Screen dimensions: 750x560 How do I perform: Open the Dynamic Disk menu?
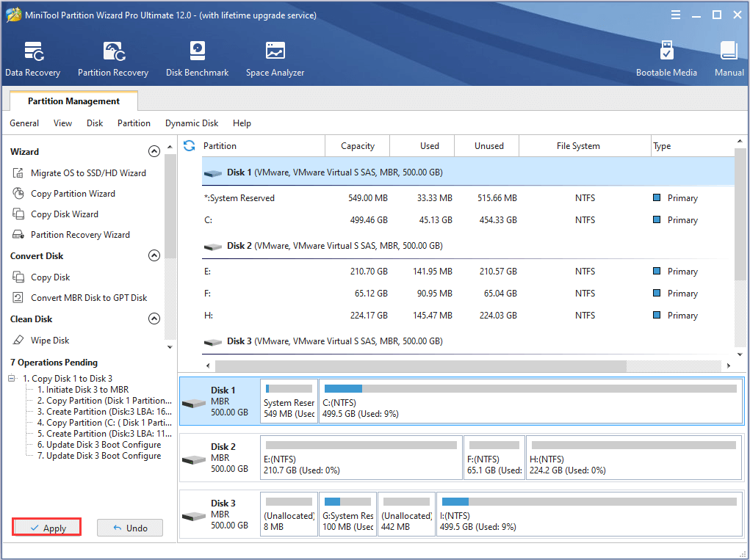coord(192,123)
